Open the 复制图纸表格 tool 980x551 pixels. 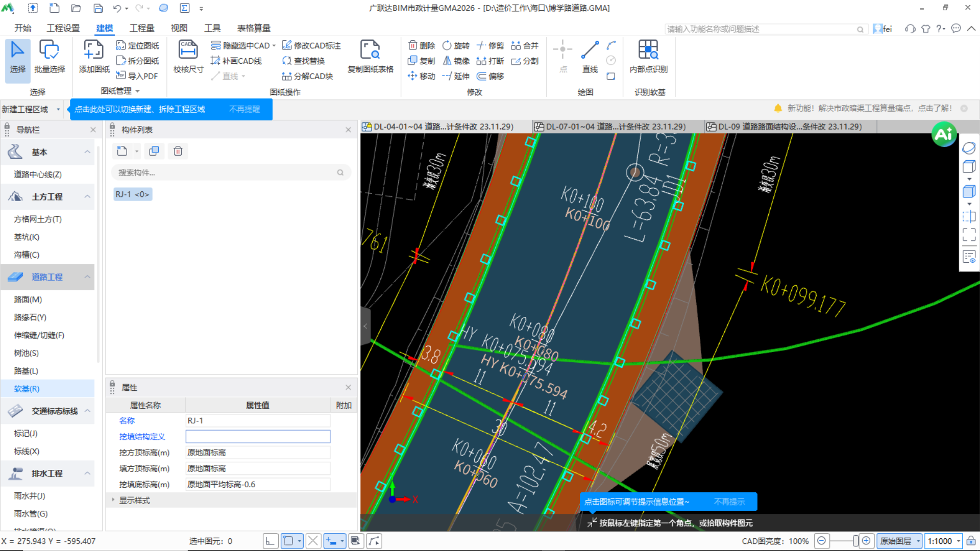[370, 56]
